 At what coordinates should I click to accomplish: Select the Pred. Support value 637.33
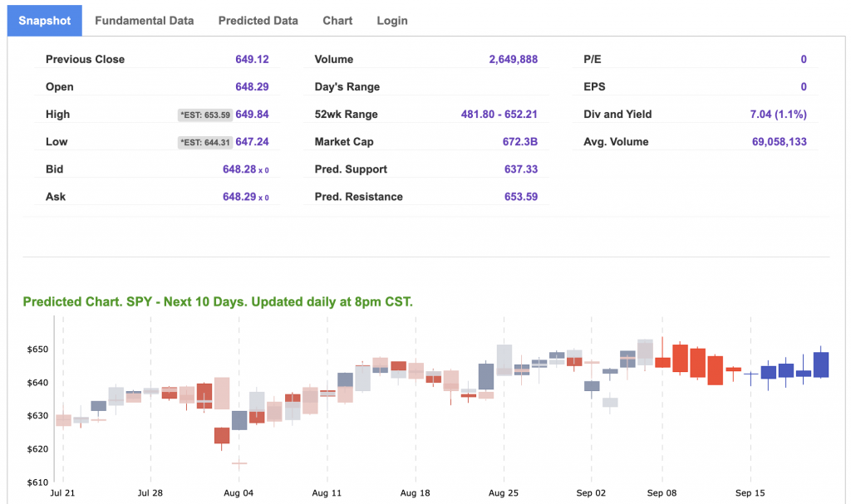click(521, 169)
